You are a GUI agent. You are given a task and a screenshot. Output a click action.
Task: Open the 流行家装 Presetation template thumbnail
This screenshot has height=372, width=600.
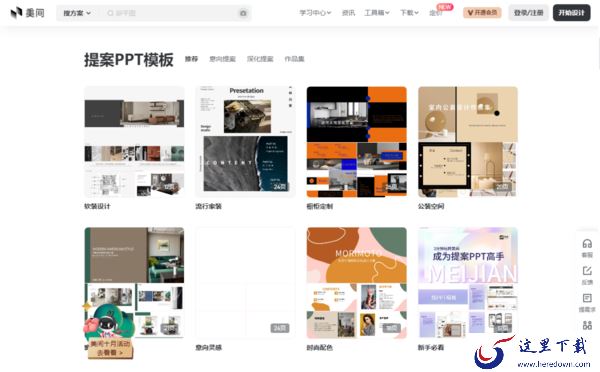[245, 142]
